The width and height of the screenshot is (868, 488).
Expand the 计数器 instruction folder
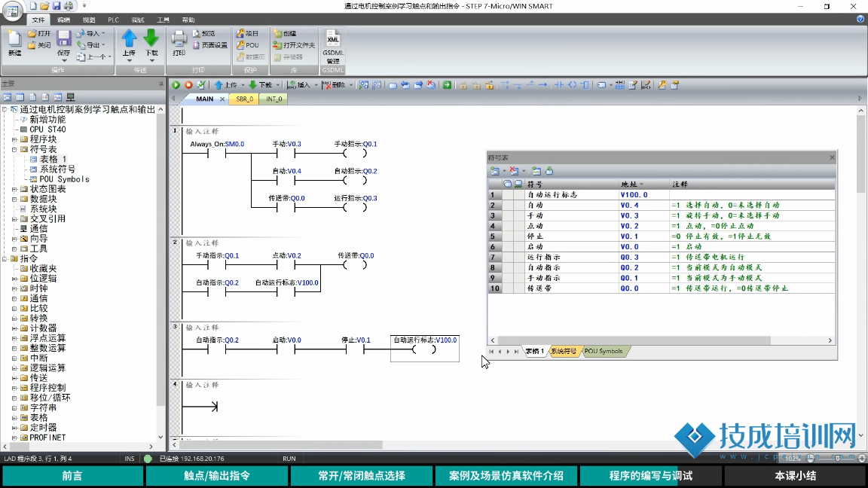(x=14, y=328)
